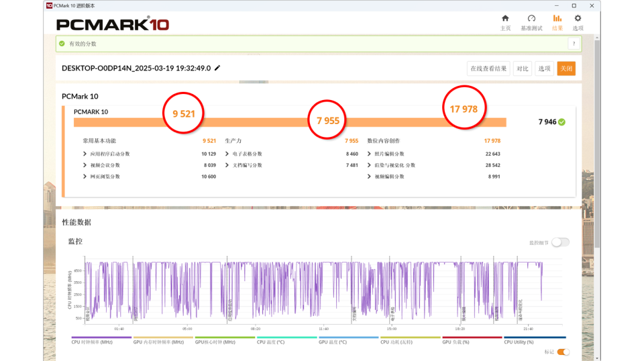Click the question mark help button
This screenshot has width=644, height=361.
click(x=574, y=44)
